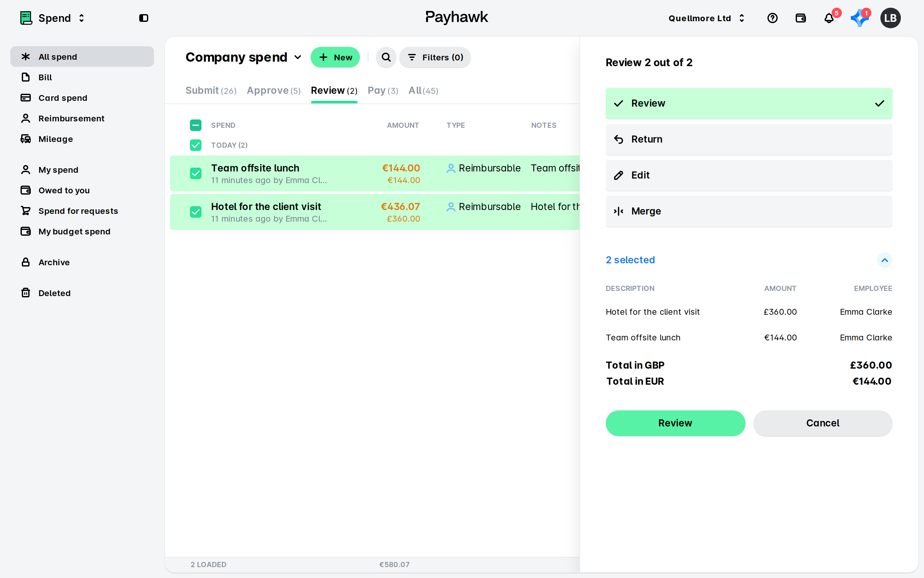
Task: Select All spend in the sidebar
Action: point(82,57)
